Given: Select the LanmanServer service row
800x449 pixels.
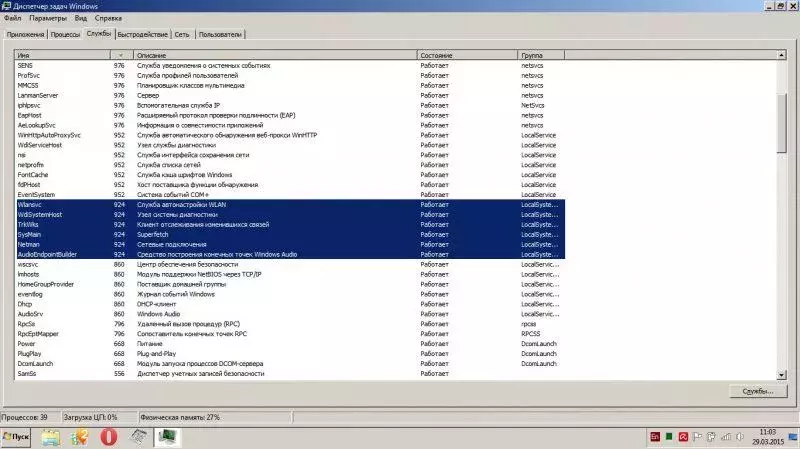Looking at the screenshot, I should pyautogui.click(x=290, y=95).
